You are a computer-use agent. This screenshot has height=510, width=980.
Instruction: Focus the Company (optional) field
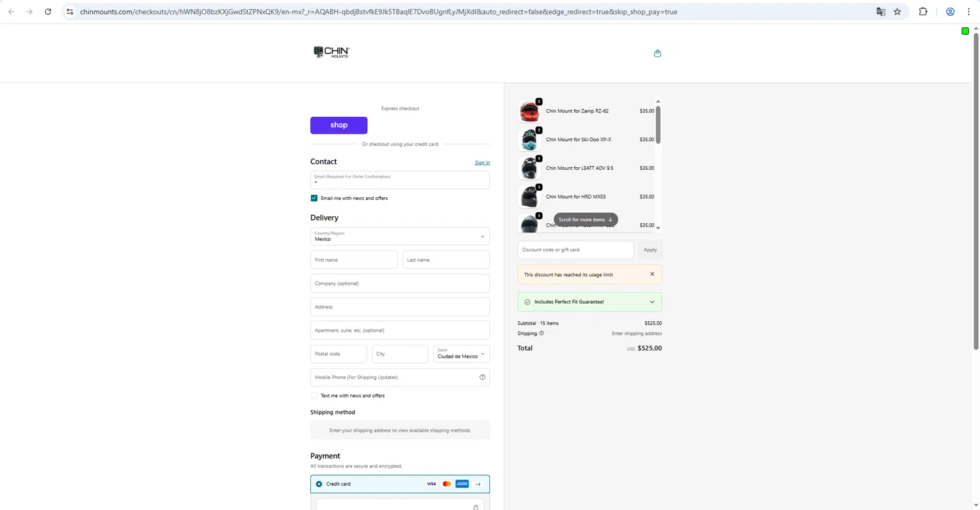[400, 283]
